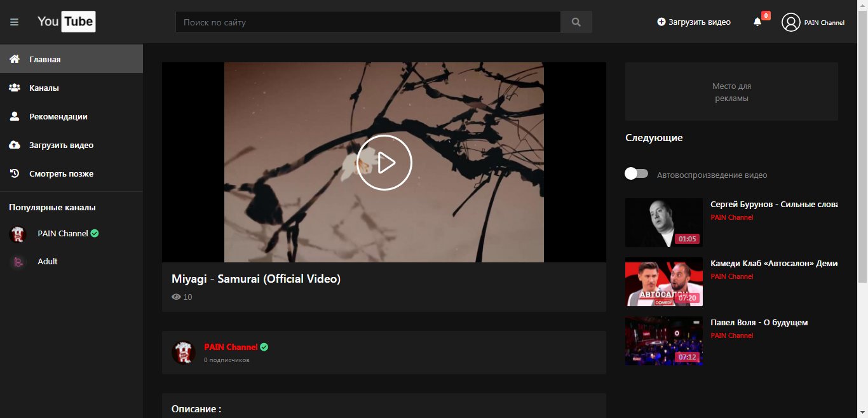
Task: Click the Автосалон thumbnail with 07:20
Action: pos(664,281)
